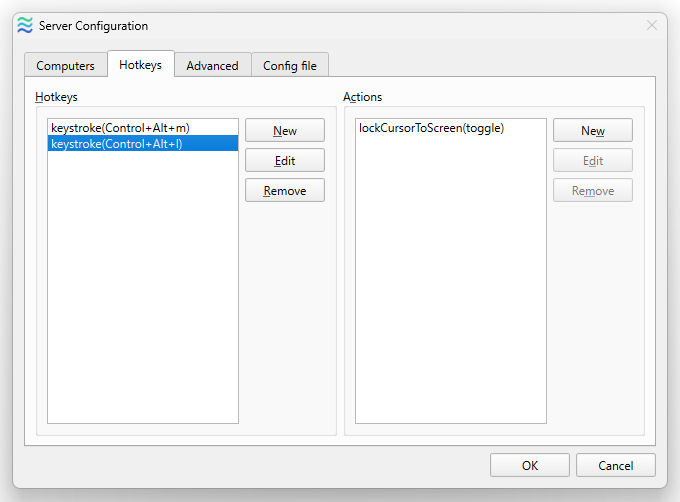
Task: Close the Server Configuration window
Action: click(x=652, y=25)
